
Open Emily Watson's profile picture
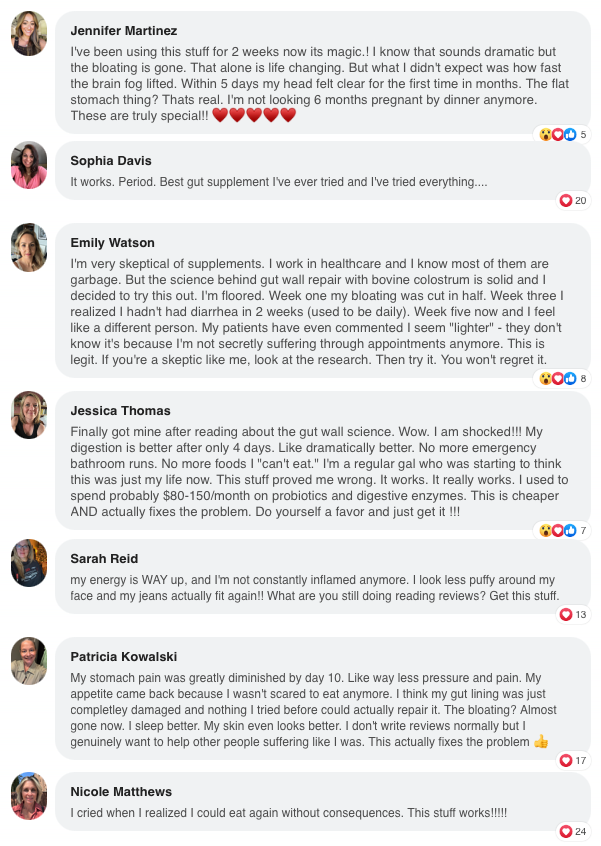[x=29, y=247]
